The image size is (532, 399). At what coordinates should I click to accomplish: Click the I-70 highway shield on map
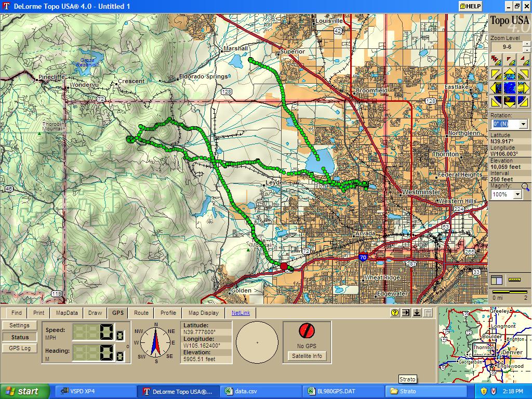(x=363, y=257)
